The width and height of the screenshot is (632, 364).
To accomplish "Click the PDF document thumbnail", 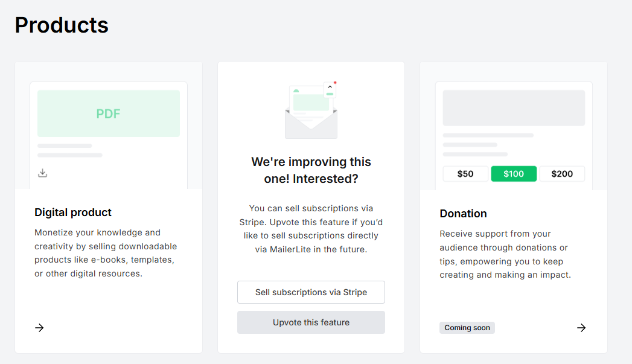I will click(x=109, y=113).
